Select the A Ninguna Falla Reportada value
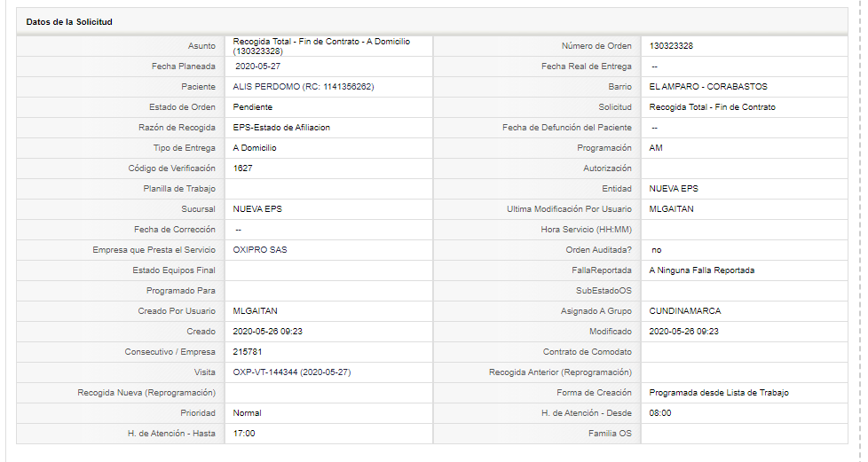Image resolution: width=868 pixels, height=462 pixels. (701, 270)
